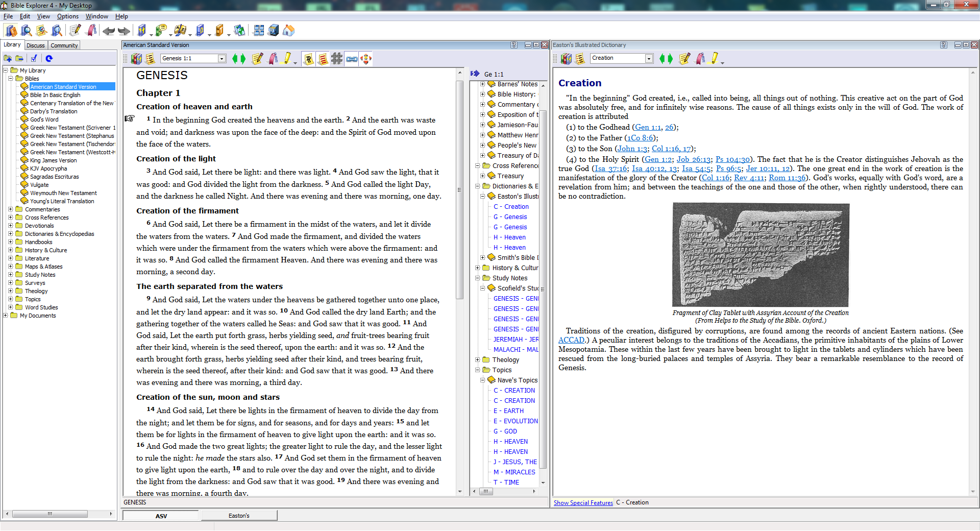Click the note pencil icon in Easton's toolbar
The image size is (980, 531).
(x=684, y=58)
